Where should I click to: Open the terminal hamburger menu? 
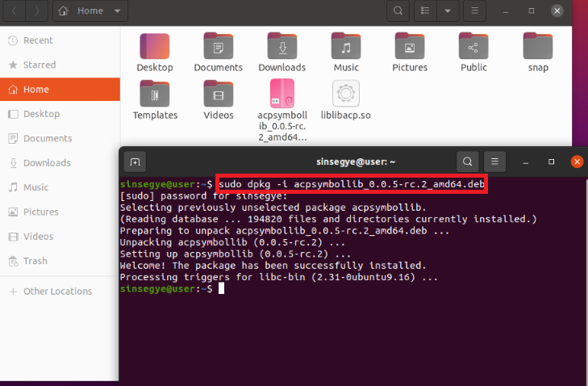pyautogui.click(x=494, y=162)
